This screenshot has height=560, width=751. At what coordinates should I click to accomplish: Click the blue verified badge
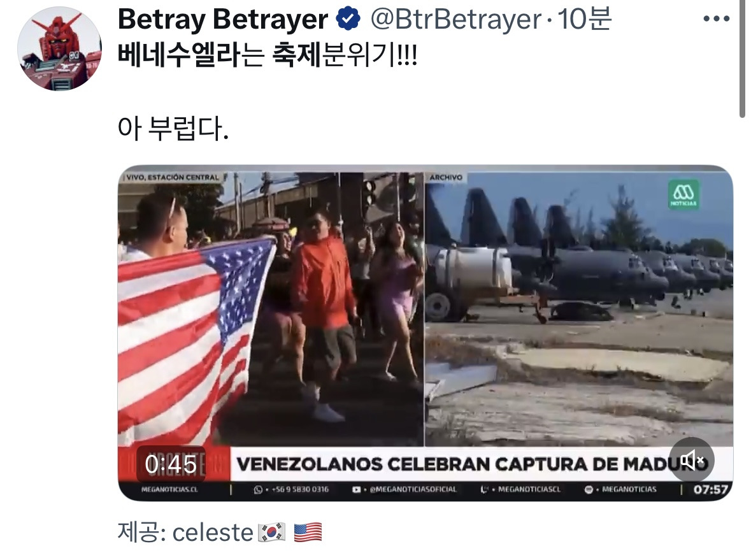click(x=348, y=19)
